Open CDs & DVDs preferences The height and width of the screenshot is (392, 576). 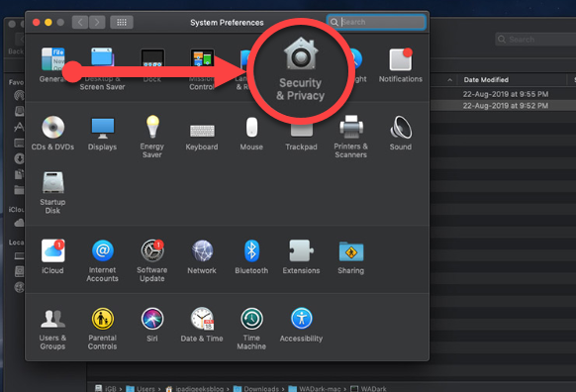pos(52,133)
